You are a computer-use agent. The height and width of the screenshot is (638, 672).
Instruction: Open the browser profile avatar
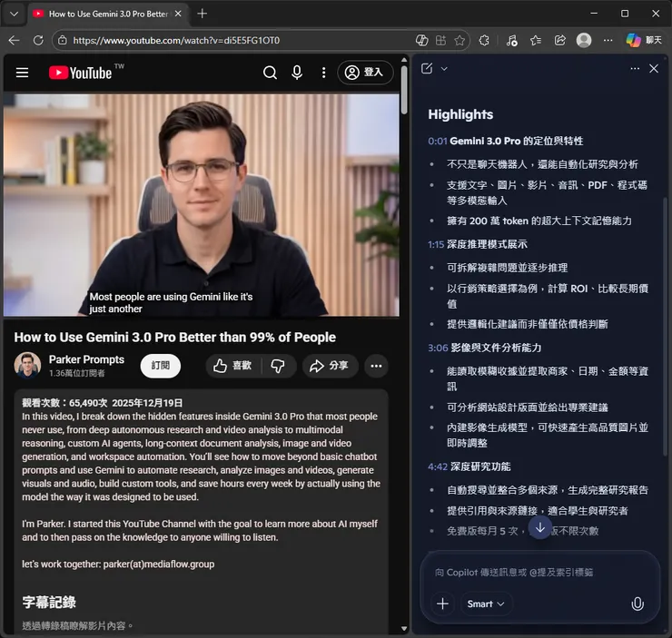(584, 40)
